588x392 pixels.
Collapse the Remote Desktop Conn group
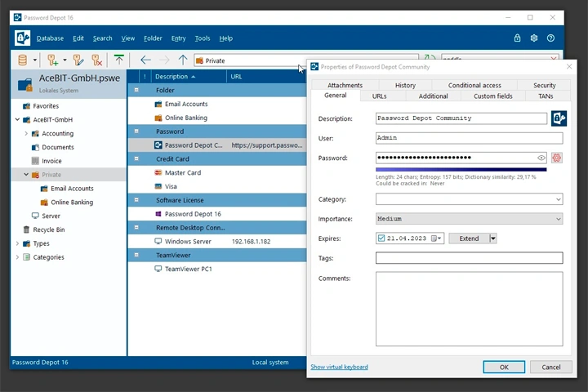(136, 227)
